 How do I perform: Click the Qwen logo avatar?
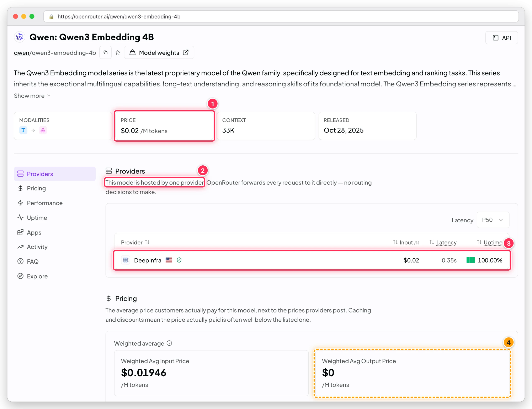click(20, 37)
